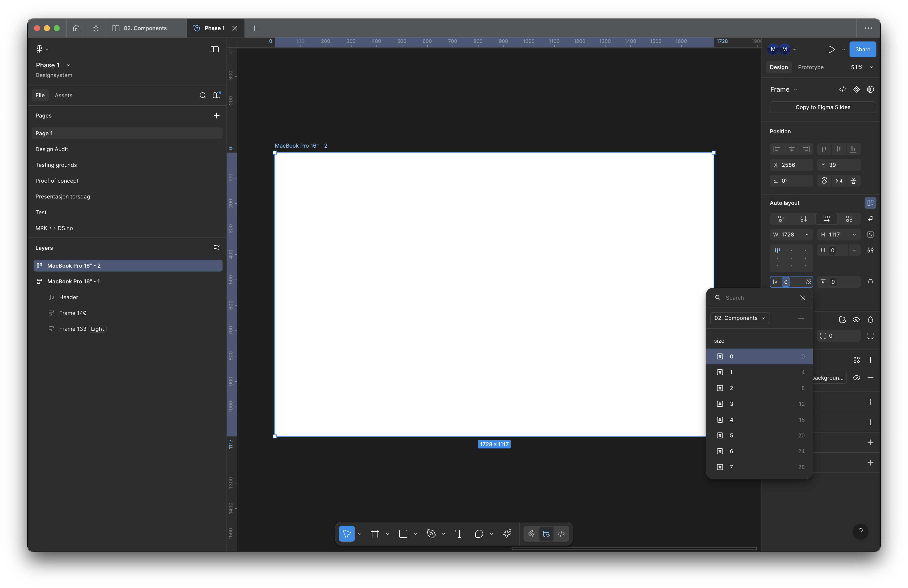Viewport: 908px width, 588px height.
Task: Toggle layer visibility eye in Appearance
Action: pos(856,320)
